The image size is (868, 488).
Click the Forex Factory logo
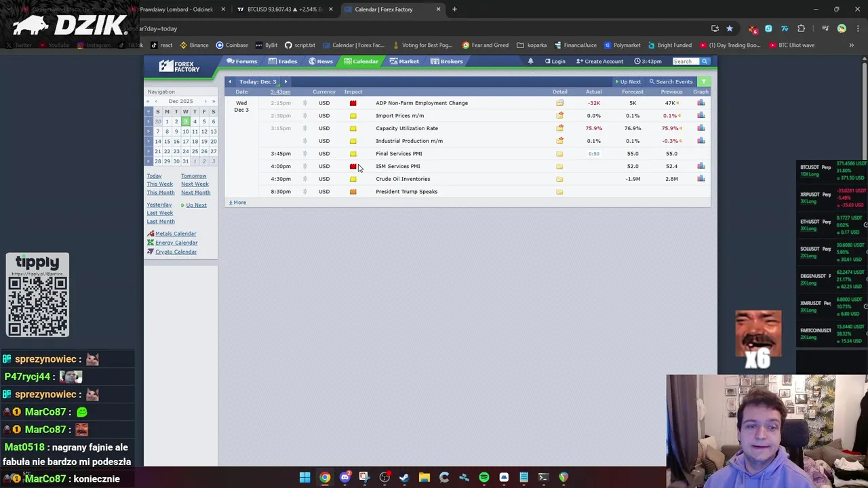[x=179, y=66]
